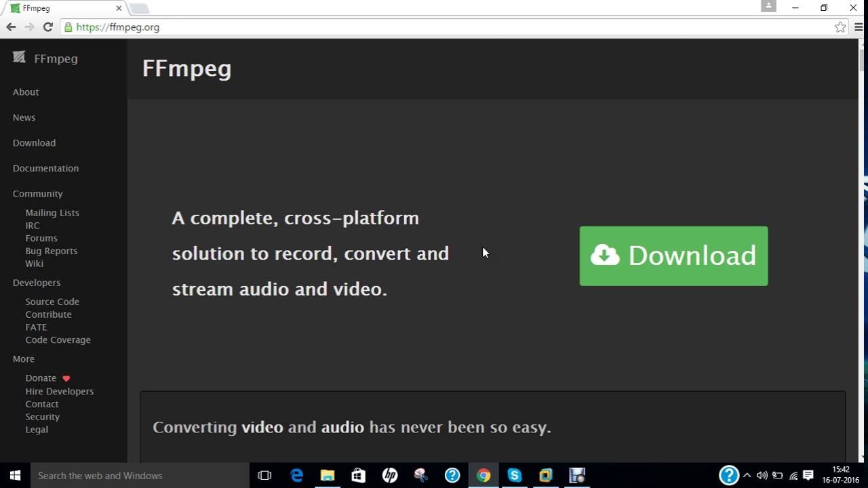Open the Action Center notifications icon
Image resolution: width=868 pixels, height=488 pixels.
(808, 476)
